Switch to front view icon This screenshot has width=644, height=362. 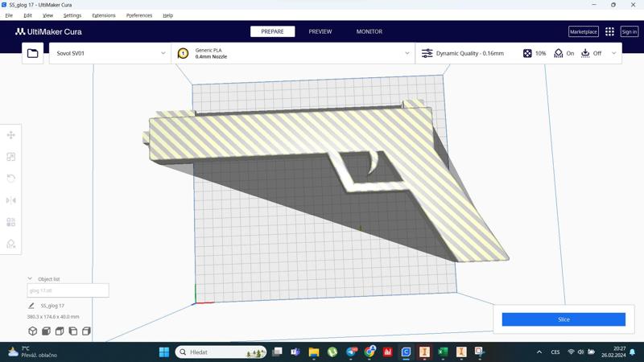point(46,331)
